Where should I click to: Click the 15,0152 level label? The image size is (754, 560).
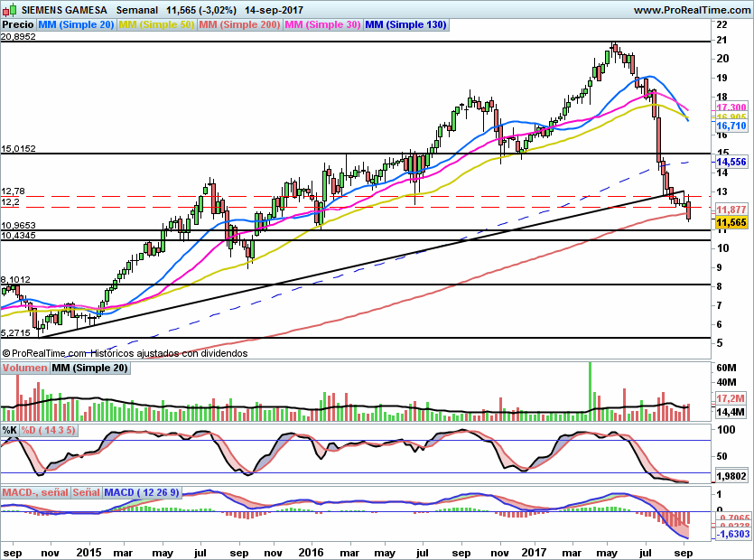click(18, 149)
